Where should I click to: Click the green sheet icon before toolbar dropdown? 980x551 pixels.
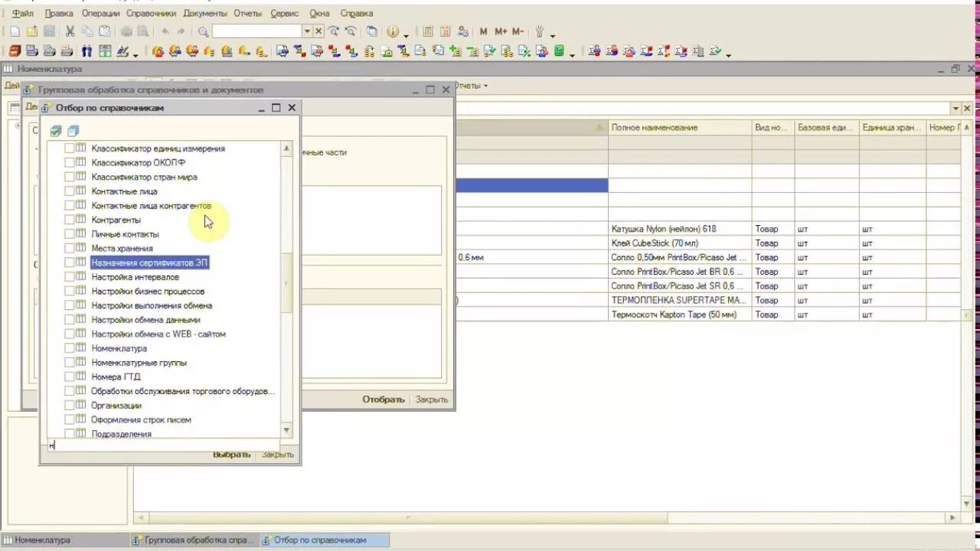(560, 51)
